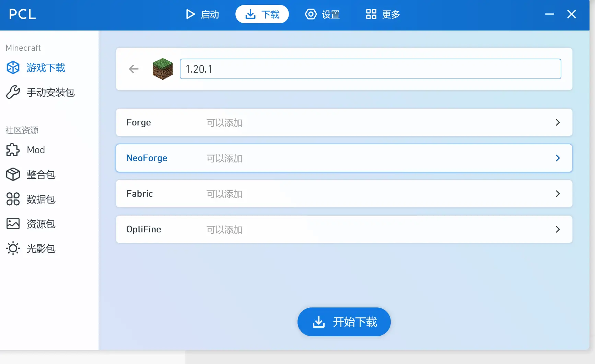Click the Minecraft section heading
This screenshot has width=595, height=364.
pos(23,48)
